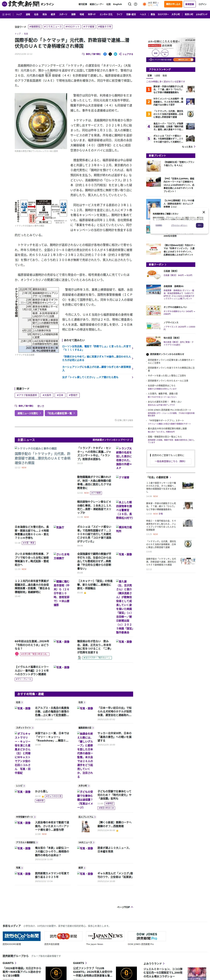Image resolution: width=210 pixels, height=980 pixels.
Task: Open the トップ breadcrumb link
Action: tap(17, 33)
